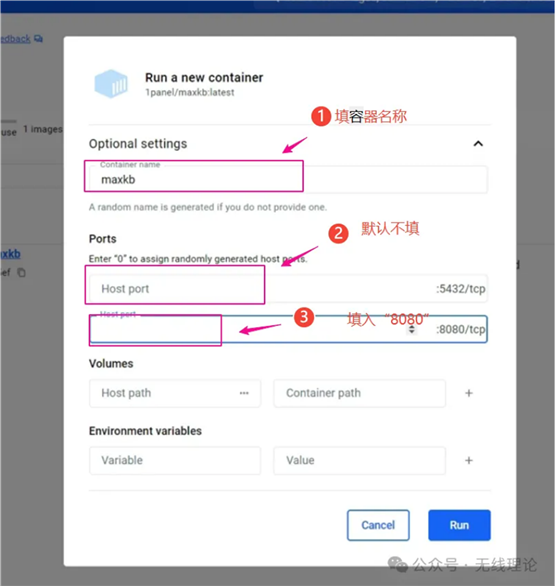
Task: Run the new container
Action: (x=459, y=525)
